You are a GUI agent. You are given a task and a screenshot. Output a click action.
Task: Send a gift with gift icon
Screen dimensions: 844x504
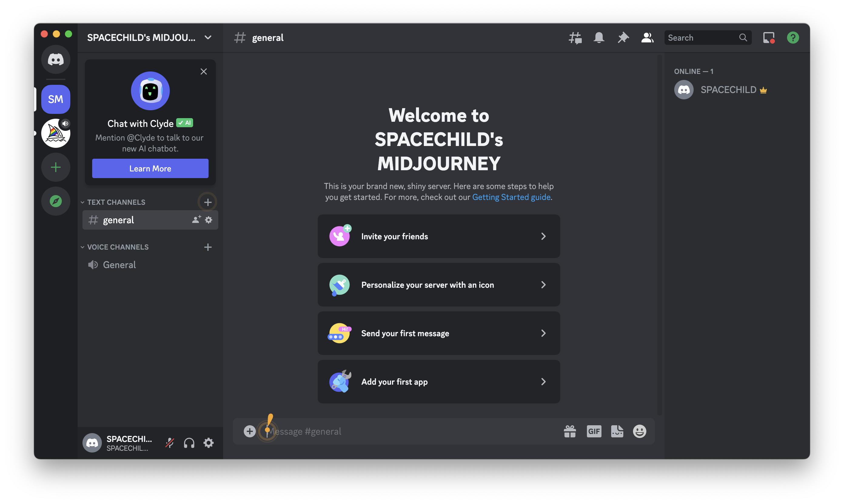(570, 431)
